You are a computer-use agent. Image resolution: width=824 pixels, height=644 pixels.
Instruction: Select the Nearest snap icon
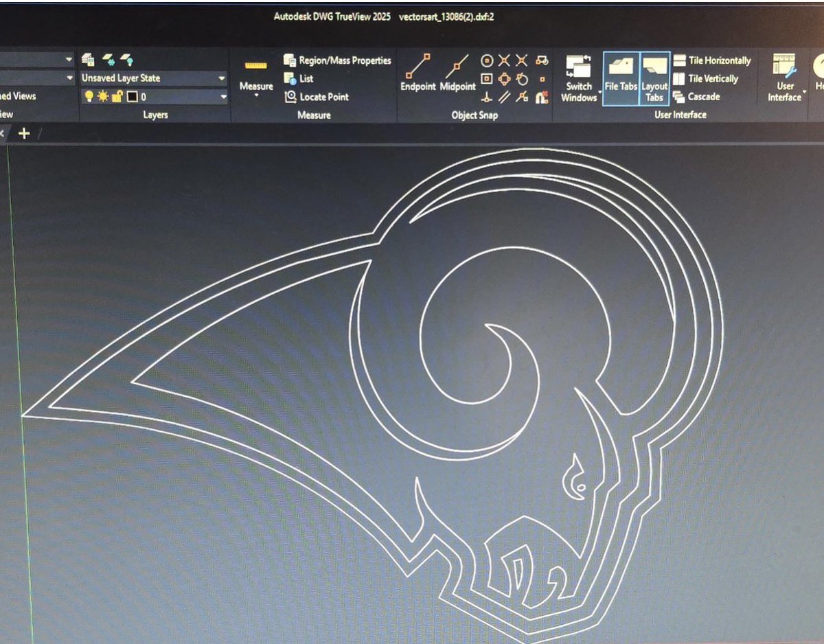coord(523,97)
